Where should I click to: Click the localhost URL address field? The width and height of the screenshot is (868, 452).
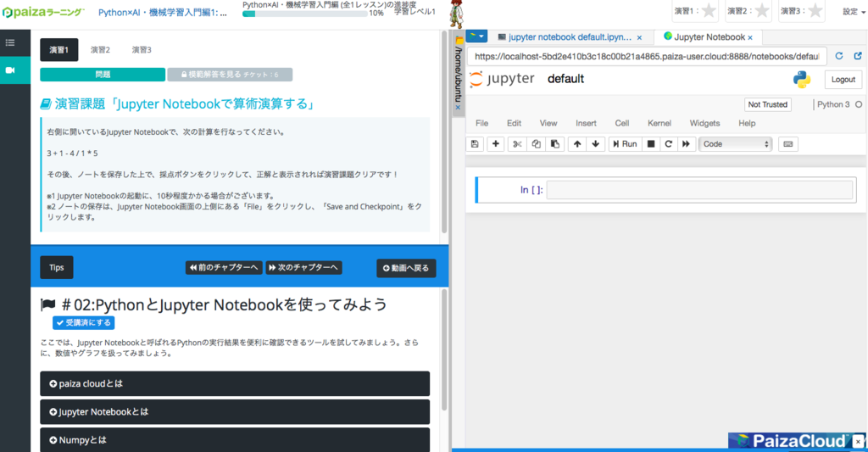(647, 57)
